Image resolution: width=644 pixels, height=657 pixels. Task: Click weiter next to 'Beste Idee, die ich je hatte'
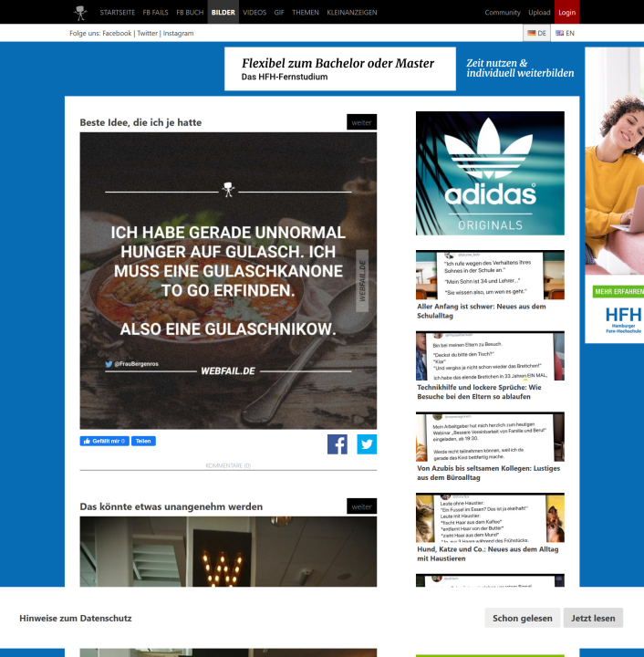(361, 122)
